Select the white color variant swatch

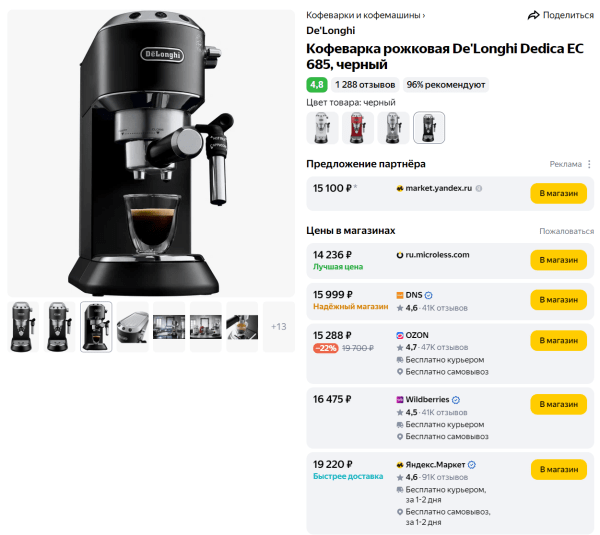click(322, 128)
